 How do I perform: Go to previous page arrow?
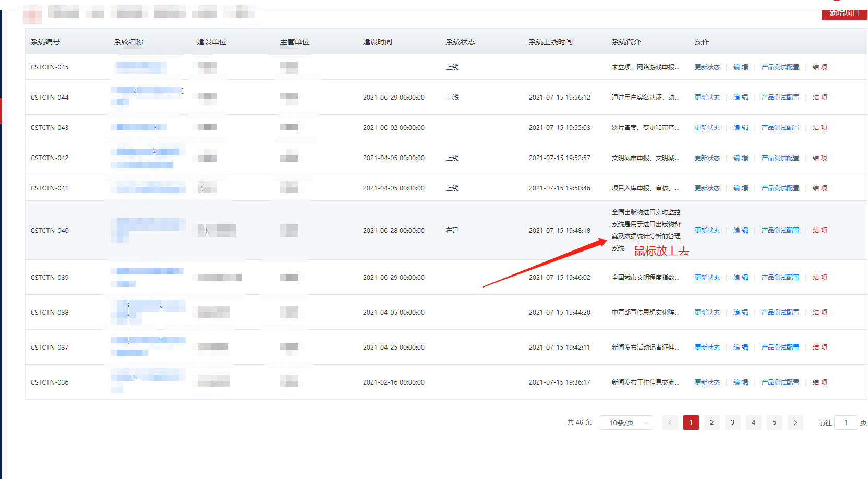670,423
